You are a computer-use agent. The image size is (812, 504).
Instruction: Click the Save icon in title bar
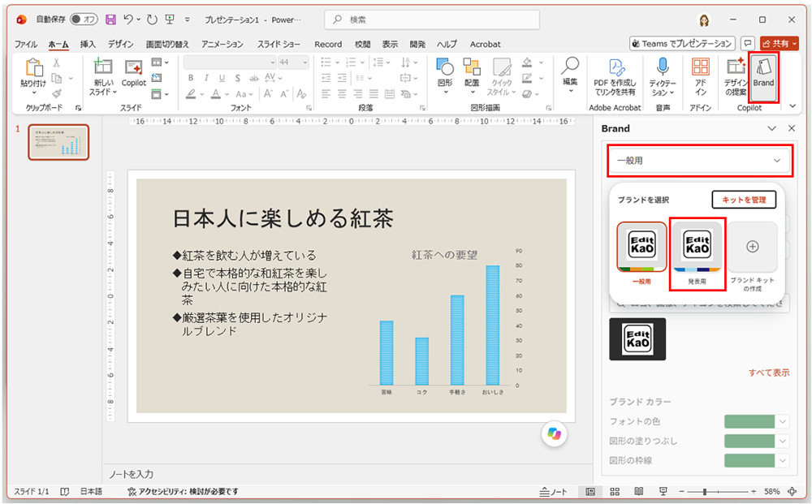click(x=110, y=19)
